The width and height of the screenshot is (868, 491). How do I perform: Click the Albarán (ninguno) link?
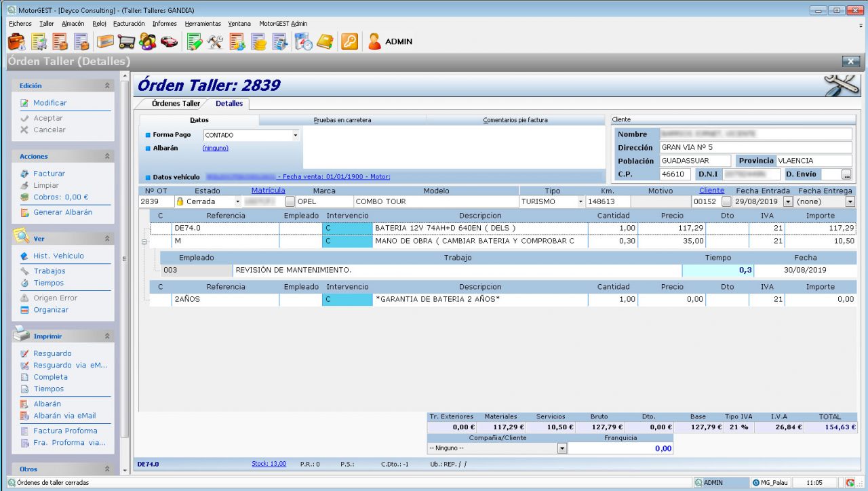pyautogui.click(x=216, y=148)
